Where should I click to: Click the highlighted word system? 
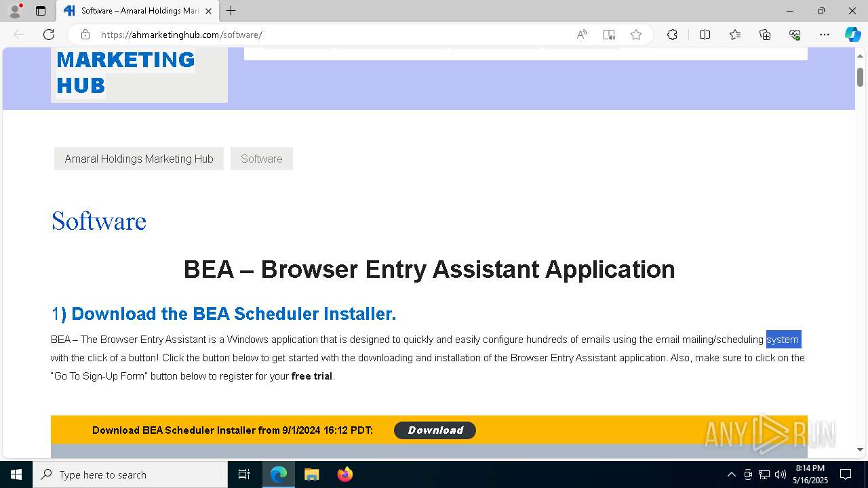(x=783, y=340)
